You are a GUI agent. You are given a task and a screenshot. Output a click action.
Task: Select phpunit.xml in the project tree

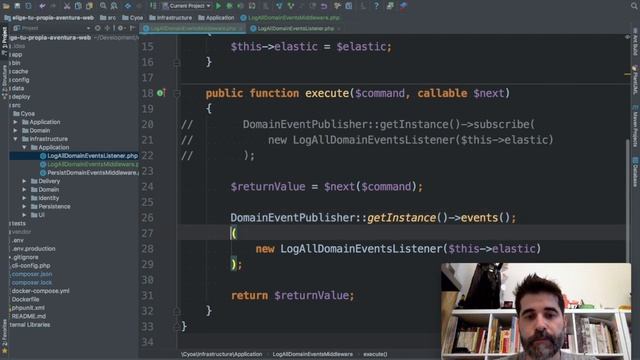point(28,308)
